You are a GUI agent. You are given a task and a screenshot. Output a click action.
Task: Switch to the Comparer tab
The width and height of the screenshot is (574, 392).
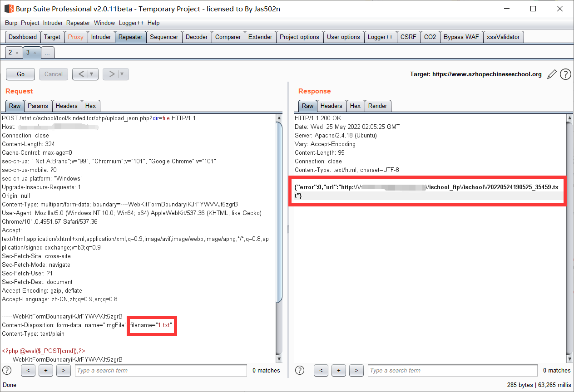coord(228,37)
